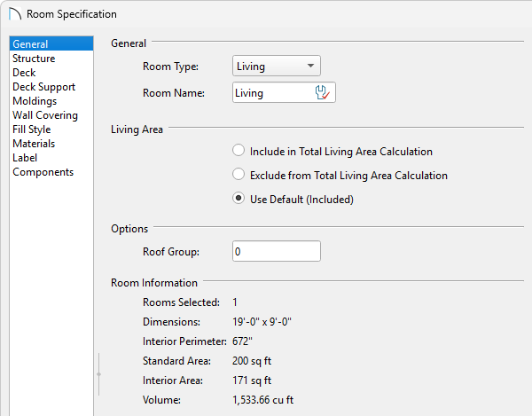The width and height of the screenshot is (532, 416).
Task: Click the Interior Perimeter value 672"
Action: (242, 341)
